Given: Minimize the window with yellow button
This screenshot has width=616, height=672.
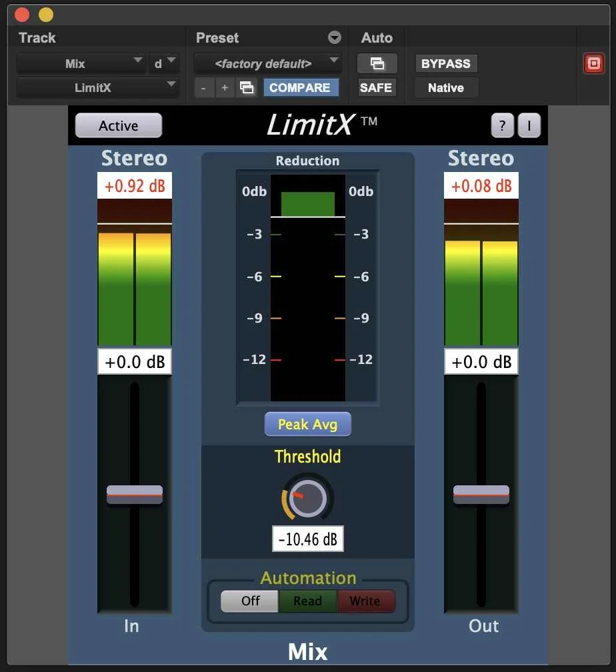Looking at the screenshot, I should (46, 15).
